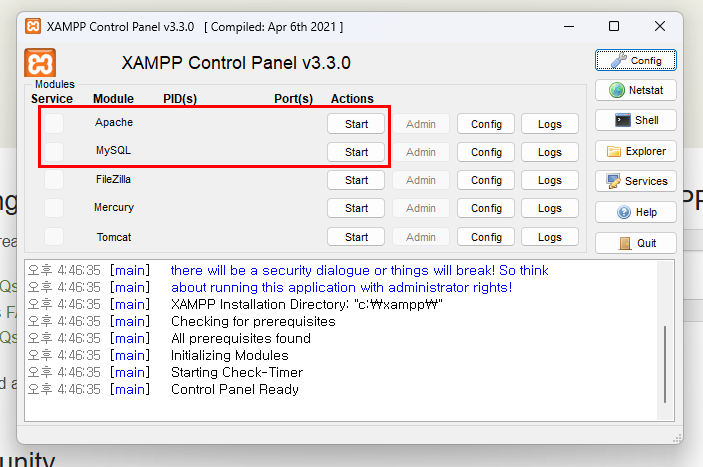Open the Config wrench button at top right
The image size is (703, 467).
click(x=636, y=61)
